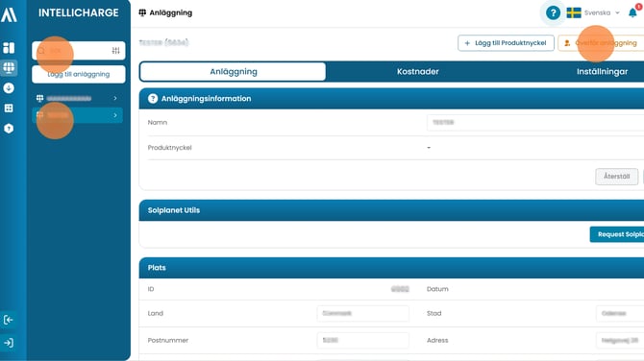Switch to the Kostnader tab
The width and height of the screenshot is (644, 361).
(x=418, y=71)
